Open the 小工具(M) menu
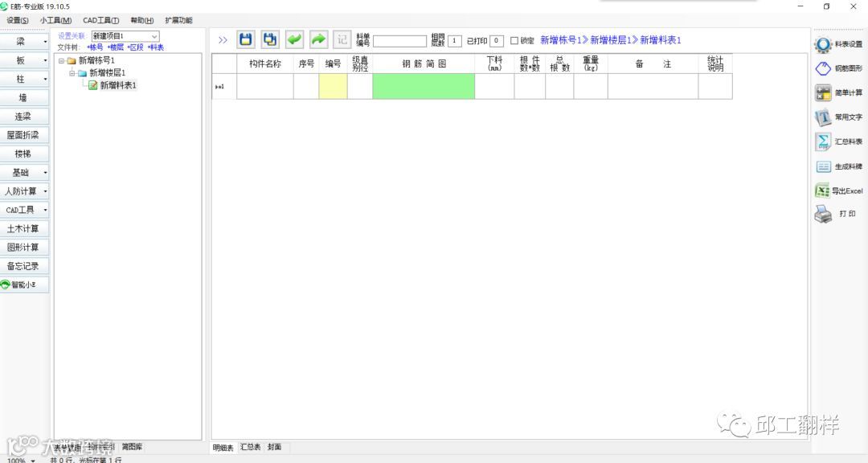868x463 pixels. point(55,20)
